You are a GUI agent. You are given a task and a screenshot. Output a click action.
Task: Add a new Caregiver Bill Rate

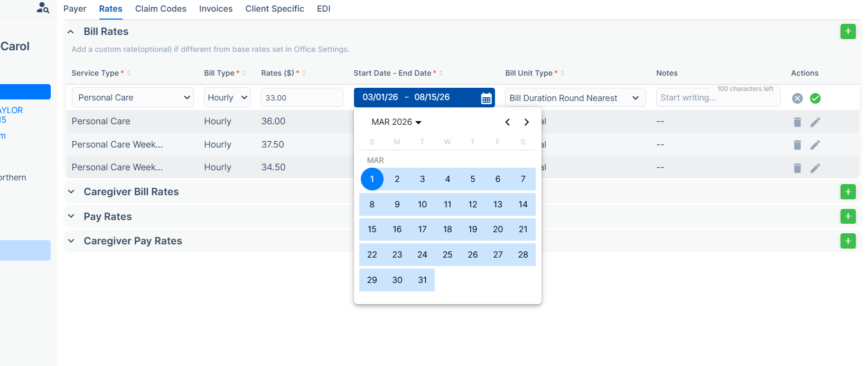point(848,191)
